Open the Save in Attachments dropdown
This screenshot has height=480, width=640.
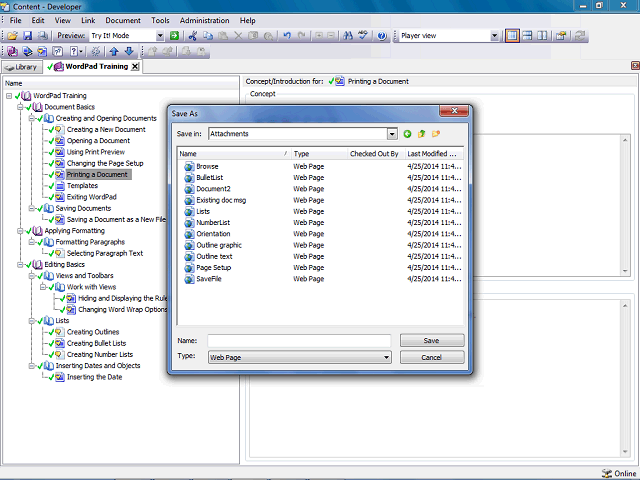[392, 134]
